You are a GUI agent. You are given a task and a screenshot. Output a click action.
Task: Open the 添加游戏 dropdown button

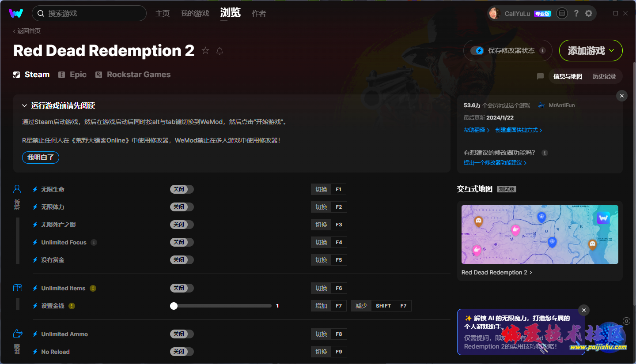(591, 51)
